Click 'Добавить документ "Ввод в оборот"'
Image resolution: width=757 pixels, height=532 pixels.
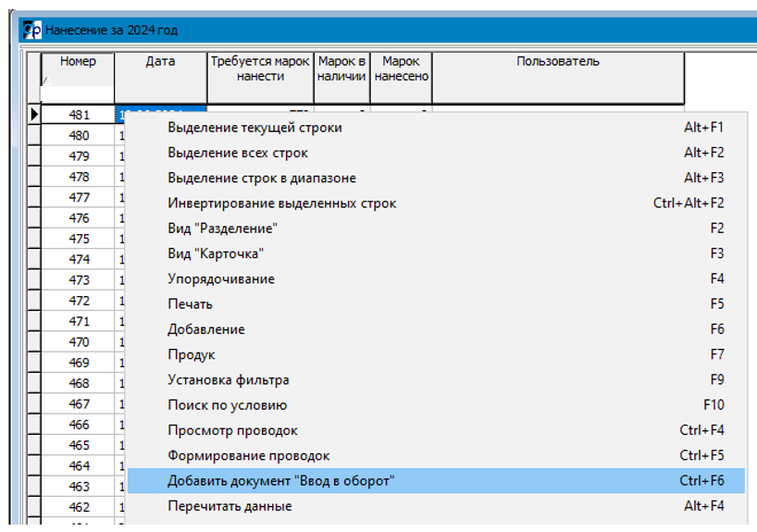280,481
